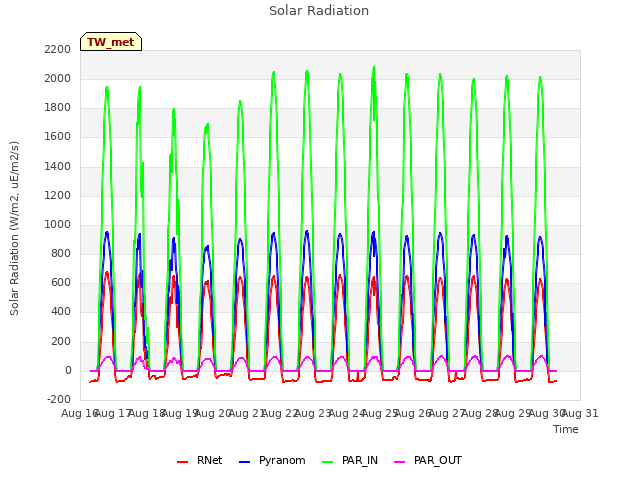This screenshot has width=640, height=480.
Task: Click the 1200 y-axis tick label
Action: point(58,195)
